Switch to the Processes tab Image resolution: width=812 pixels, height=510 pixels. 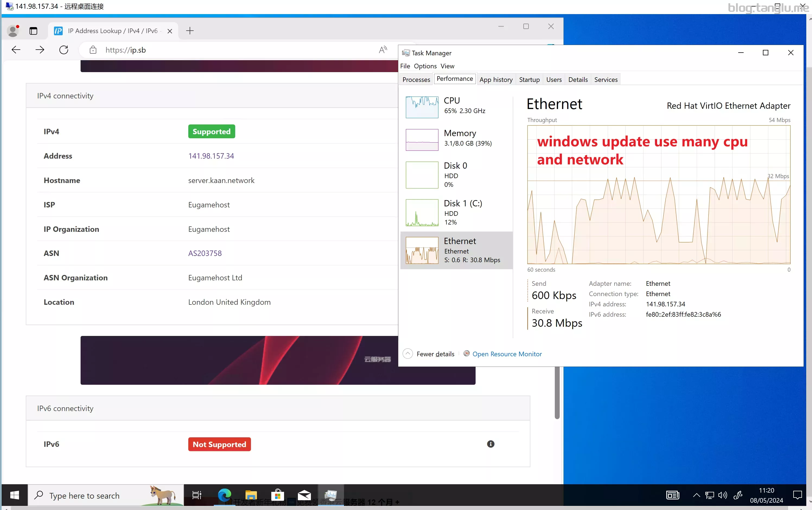[416, 79]
